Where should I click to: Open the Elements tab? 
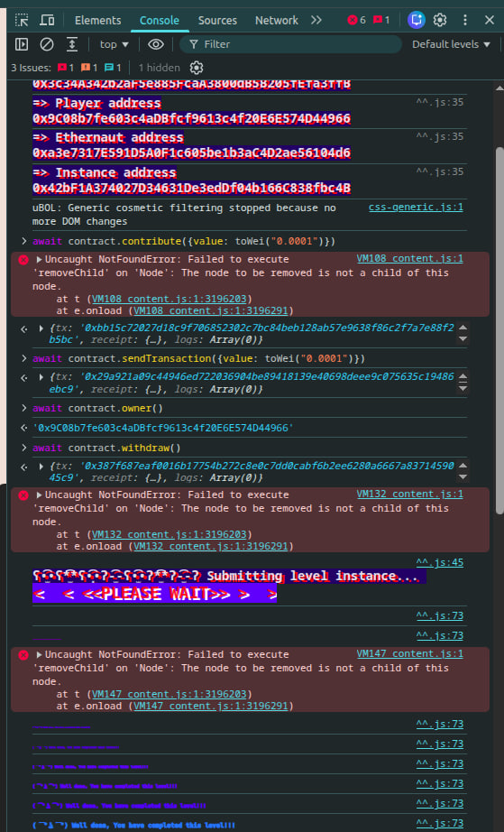[97, 20]
